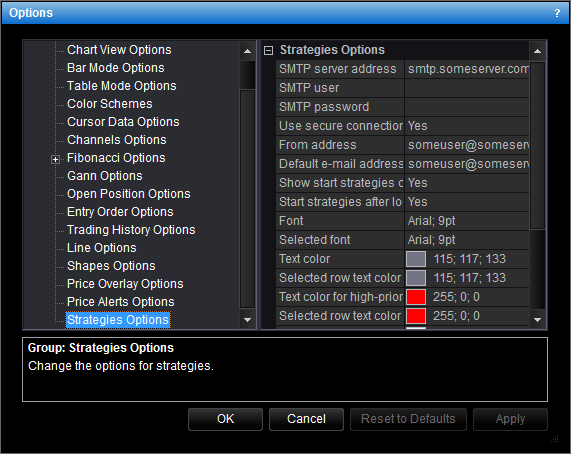Click the property grid scroll down arrow

537,320
